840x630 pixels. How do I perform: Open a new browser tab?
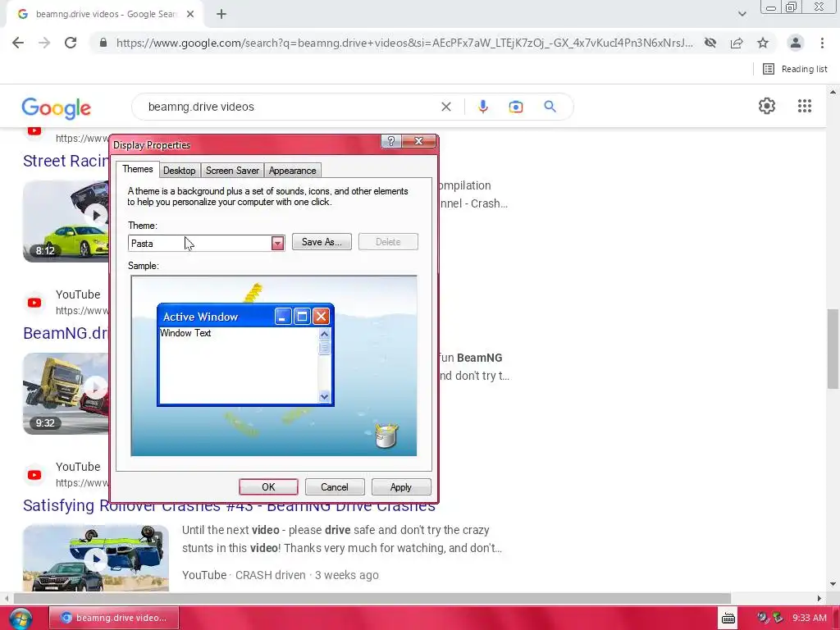[x=221, y=15]
